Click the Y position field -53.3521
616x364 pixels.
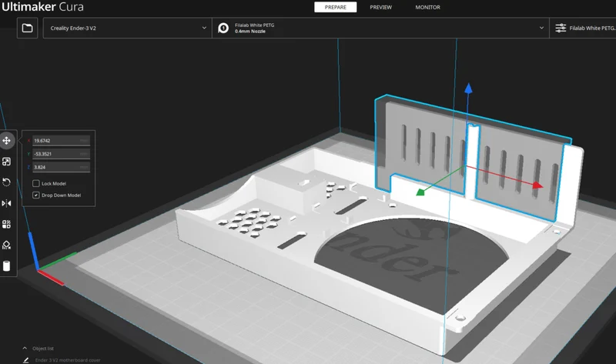61,154
